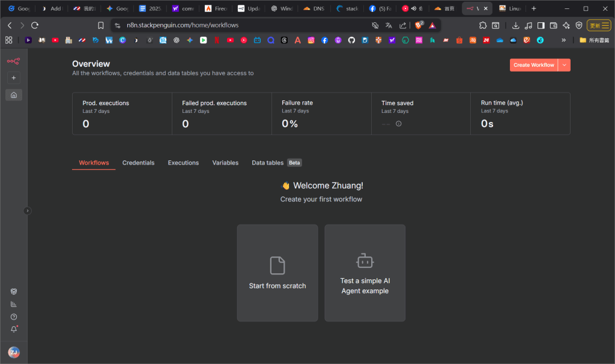Click the browser address bar URL
The width and height of the screenshot is (615, 364).
pyautogui.click(x=183, y=25)
